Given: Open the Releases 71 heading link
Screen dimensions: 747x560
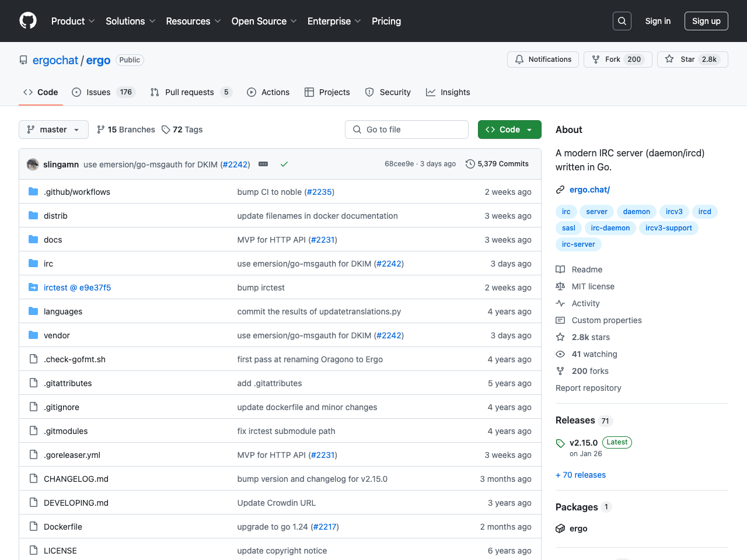Looking at the screenshot, I should pyautogui.click(x=584, y=421).
